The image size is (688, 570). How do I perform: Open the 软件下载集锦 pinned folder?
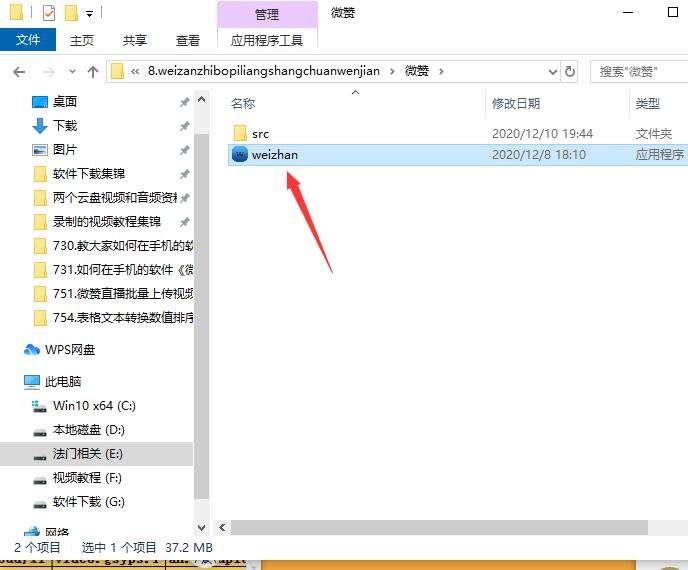point(89,174)
